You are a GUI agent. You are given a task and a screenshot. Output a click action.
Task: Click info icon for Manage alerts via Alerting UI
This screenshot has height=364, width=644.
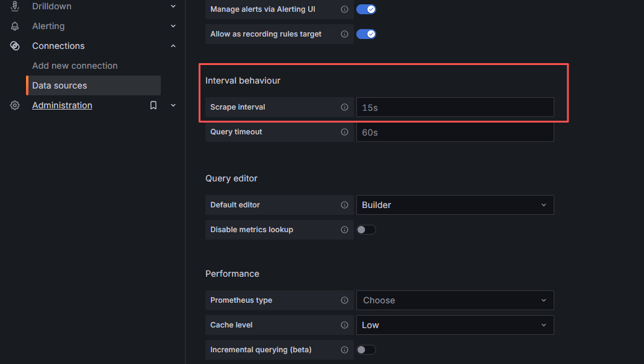[x=345, y=9]
